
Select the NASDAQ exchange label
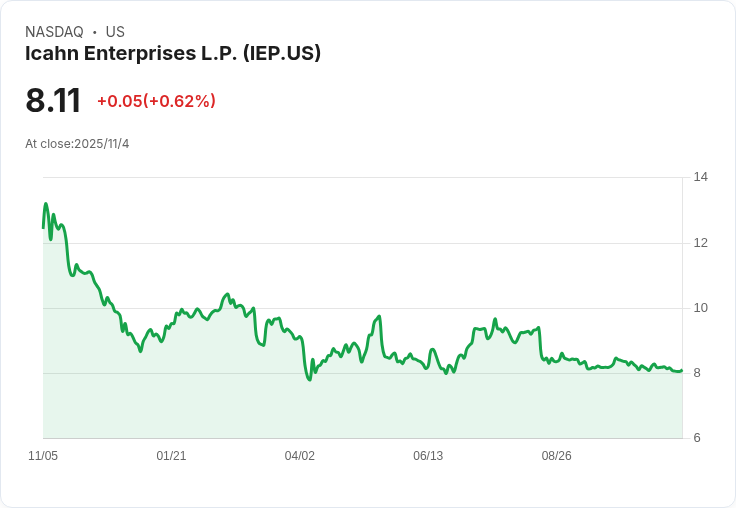click(x=54, y=32)
